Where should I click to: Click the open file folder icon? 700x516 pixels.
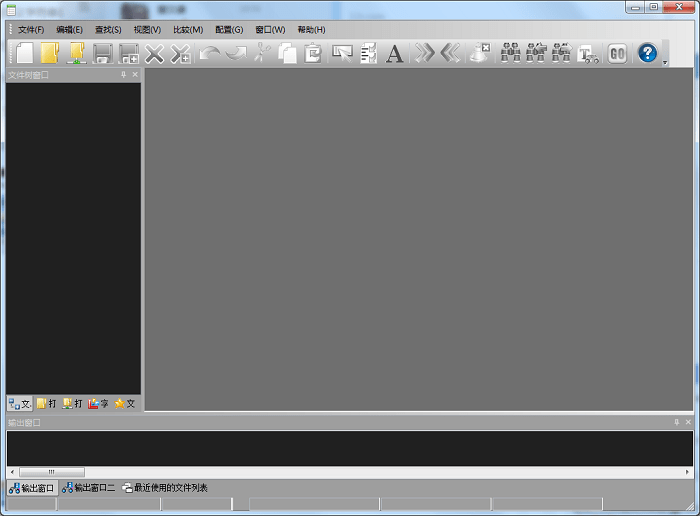50,53
